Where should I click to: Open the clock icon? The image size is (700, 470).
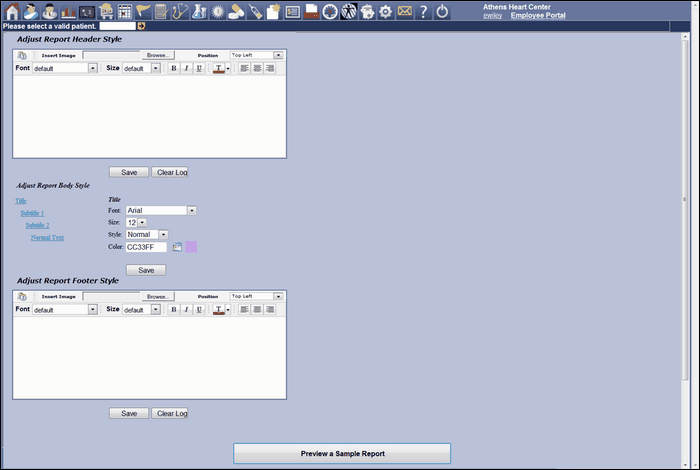(x=330, y=12)
